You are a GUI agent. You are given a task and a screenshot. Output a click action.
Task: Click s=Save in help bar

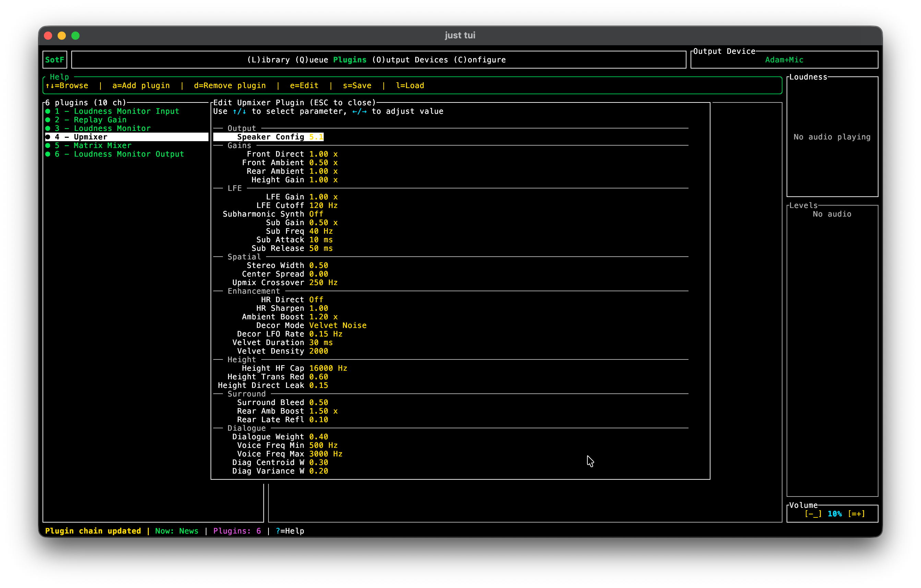click(357, 86)
